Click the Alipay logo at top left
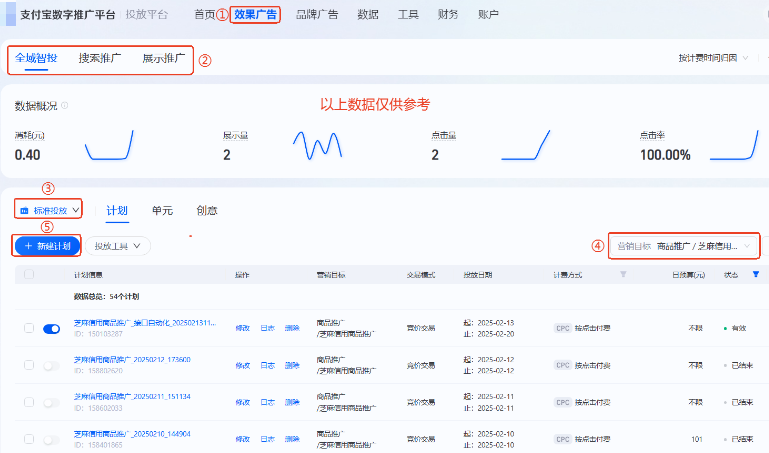The height and width of the screenshot is (453, 769). 10,14
